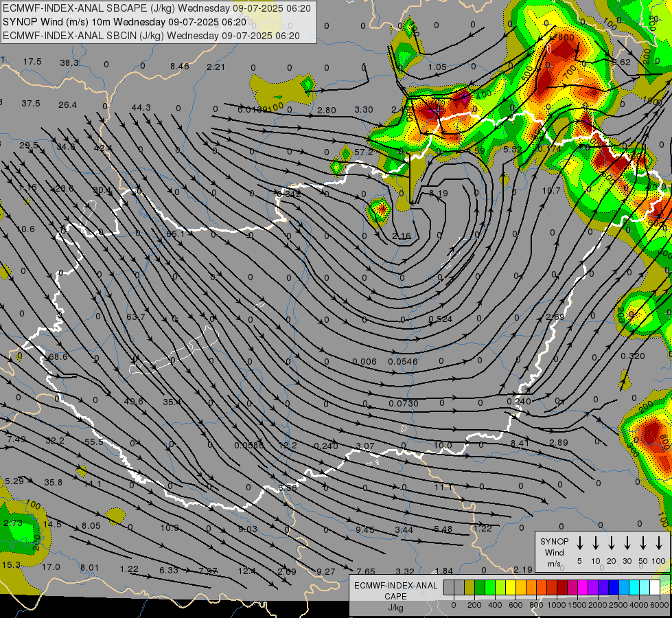672x618 pixels.
Task: Pick the pure yellow swatch in CAPE legend
Action: coord(511,588)
